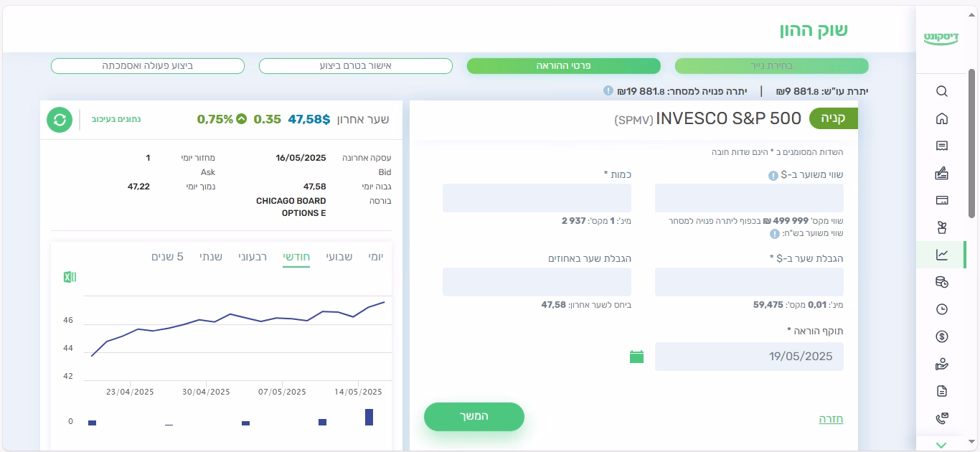Click the בחירת נייר step
The width and height of the screenshot is (980, 452).
point(772,66)
